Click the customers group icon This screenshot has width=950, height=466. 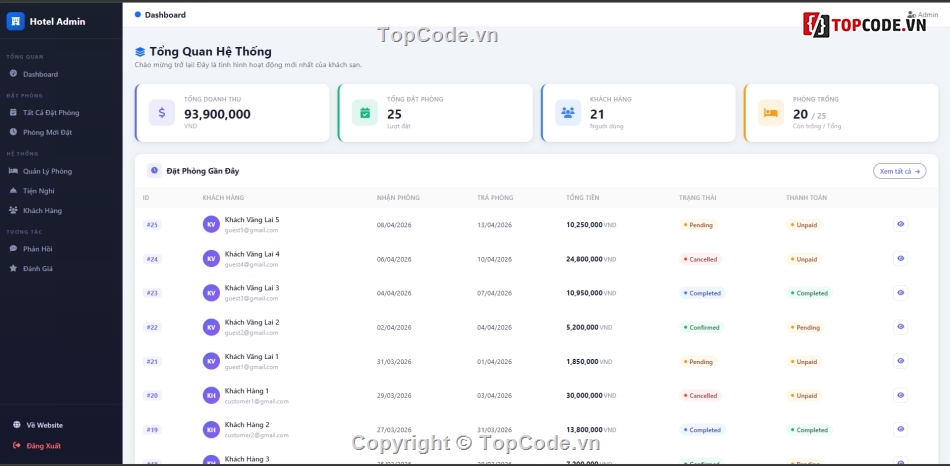568,113
